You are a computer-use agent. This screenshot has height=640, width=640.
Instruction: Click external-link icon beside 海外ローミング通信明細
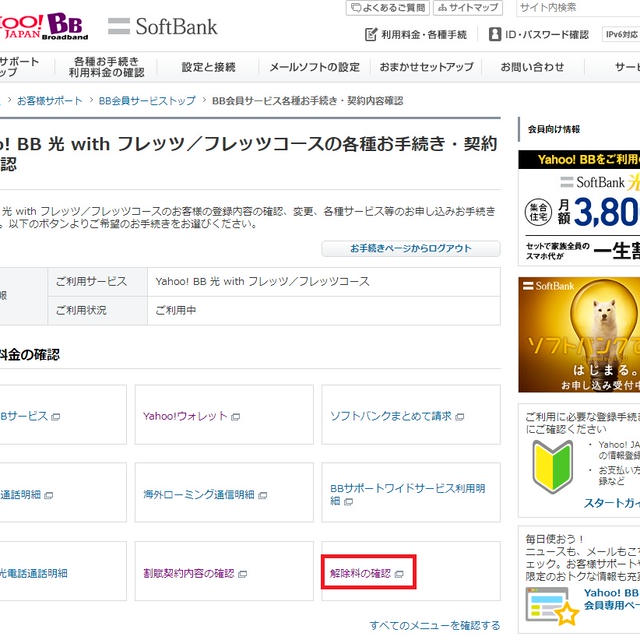(x=263, y=496)
